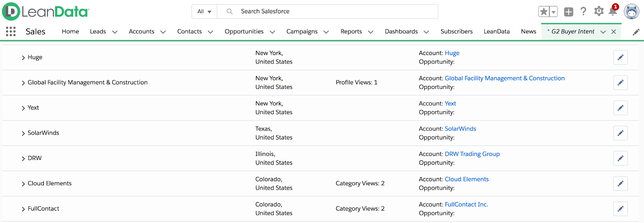Screen dimensions: 644x223
Task: Edit the FullContact row pencil icon
Action: coord(621,209)
